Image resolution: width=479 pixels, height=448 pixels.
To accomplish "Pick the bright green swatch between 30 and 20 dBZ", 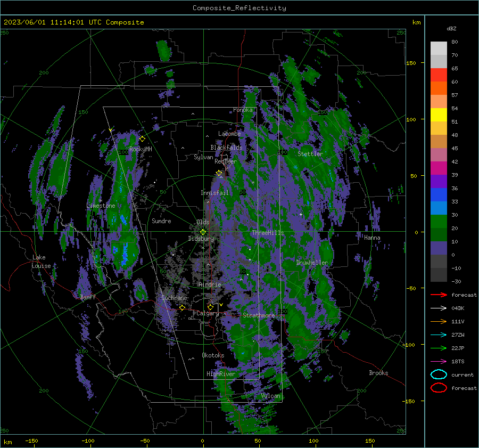I will [x=439, y=222].
